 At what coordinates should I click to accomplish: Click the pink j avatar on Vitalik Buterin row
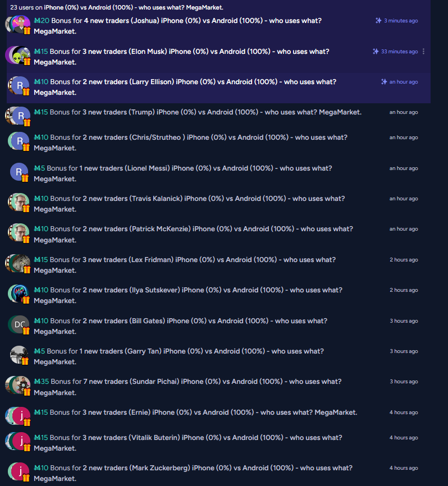pyautogui.click(x=21, y=441)
